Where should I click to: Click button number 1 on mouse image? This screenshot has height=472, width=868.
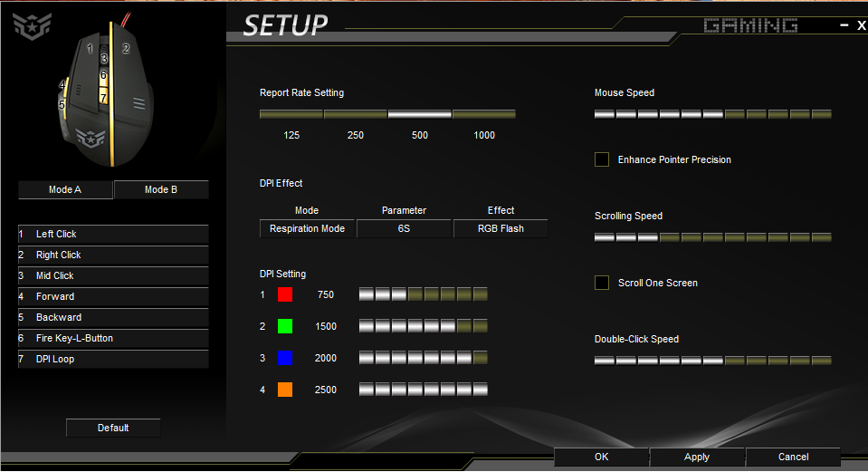(x=90, y=49)
